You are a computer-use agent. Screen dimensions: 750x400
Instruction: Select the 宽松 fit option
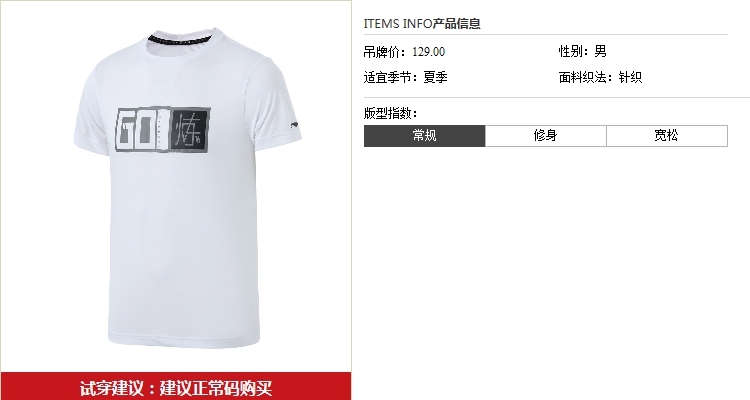[667, 136]
